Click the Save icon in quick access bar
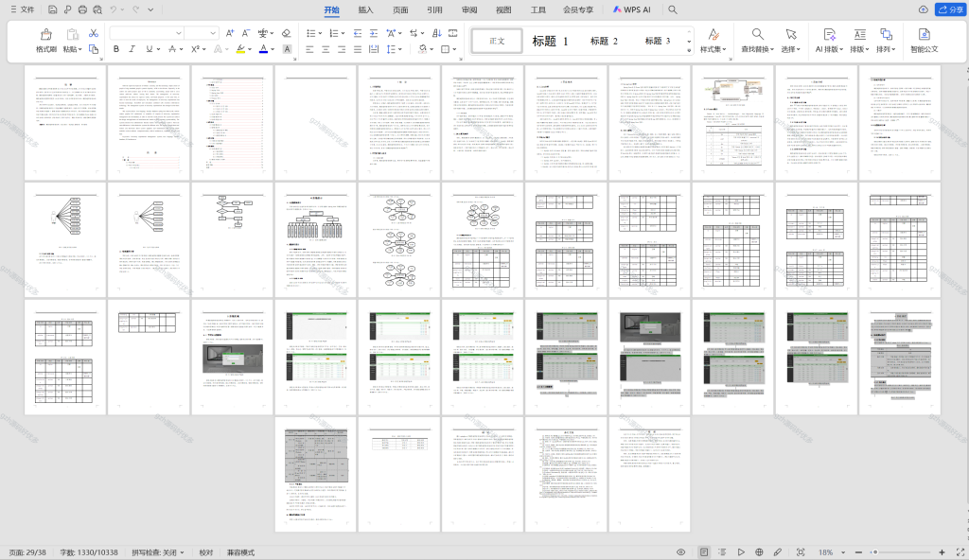The width and height of the screenshot is (969, 560). point(53,9)
